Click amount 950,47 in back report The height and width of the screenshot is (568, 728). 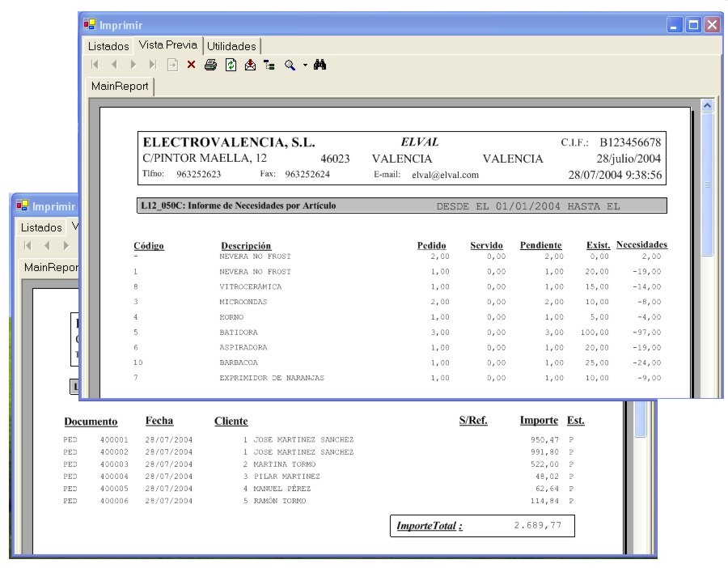pyautogui.click(x=544, y=440)
